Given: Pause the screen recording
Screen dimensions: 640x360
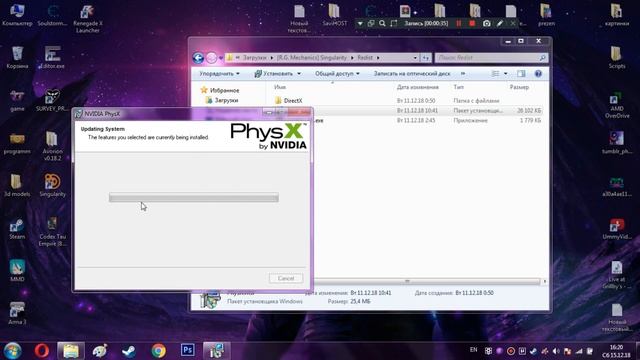Looking at the screenshot, I should tap(459, 24).
